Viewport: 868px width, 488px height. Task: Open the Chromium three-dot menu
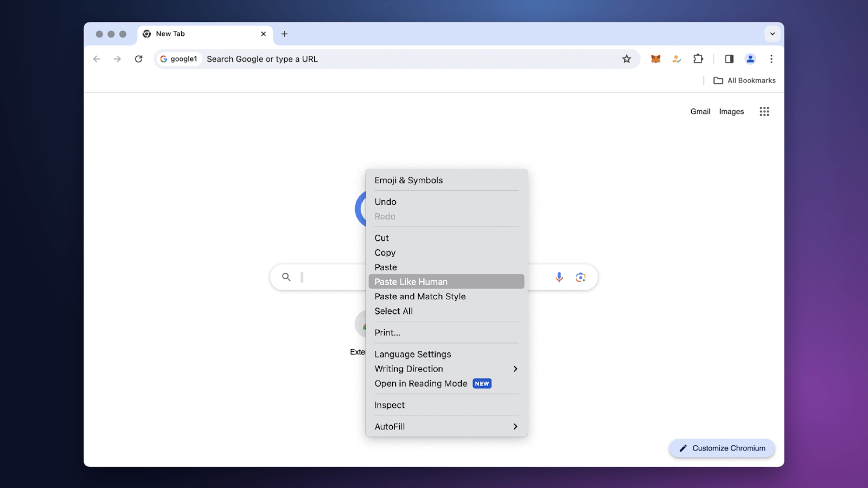pos(771,59)
